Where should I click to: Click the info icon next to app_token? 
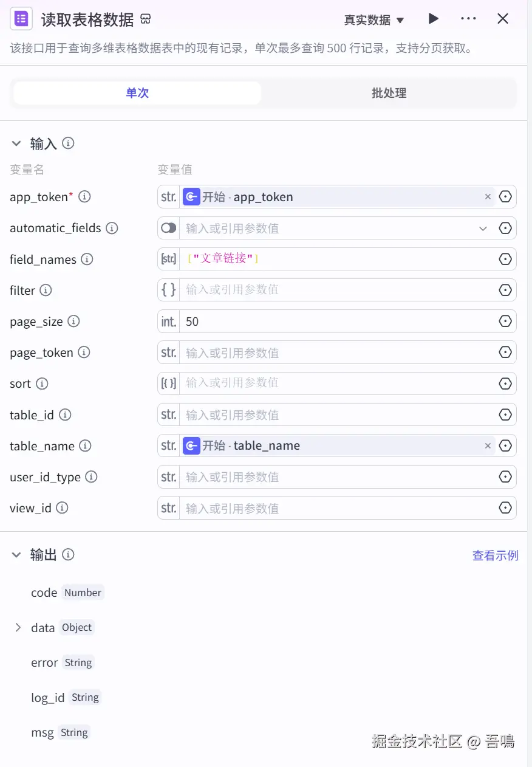coord(85,197)
